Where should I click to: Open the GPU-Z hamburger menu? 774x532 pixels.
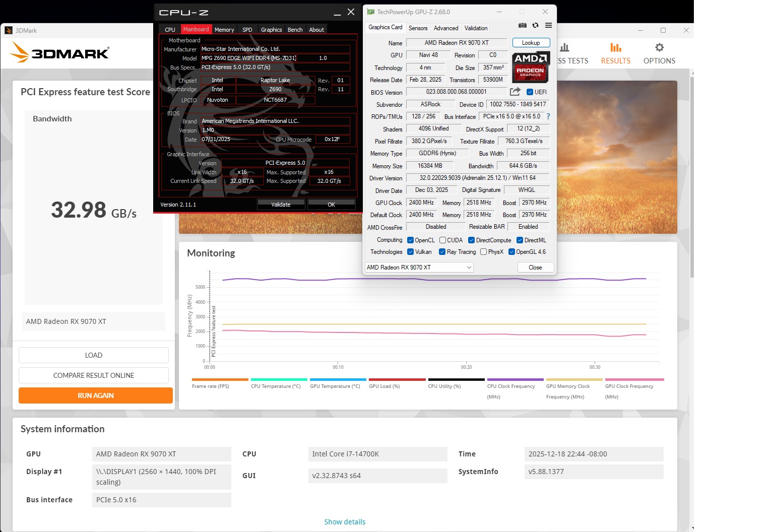tap(548, 25)
